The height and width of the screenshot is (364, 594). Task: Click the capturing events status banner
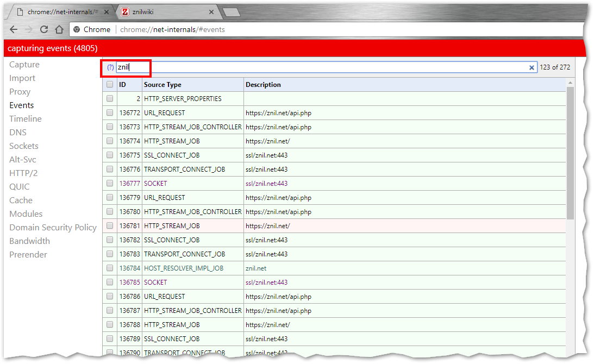[x=53, y=48]
